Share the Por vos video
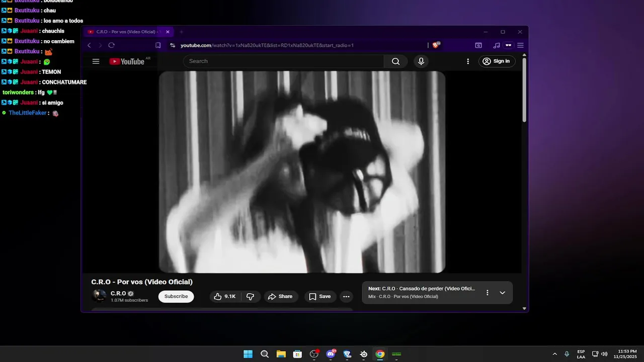644x362 pixels. point(280,297)
